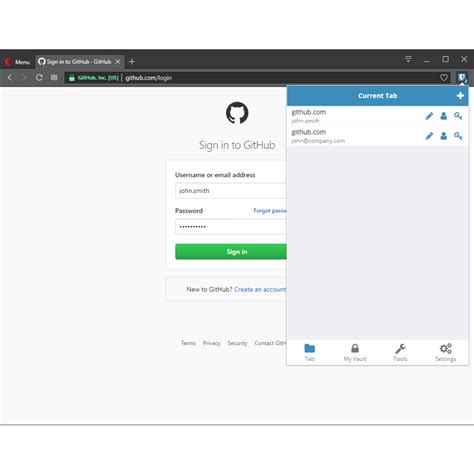Click the green Sign in button

[231, 252]
